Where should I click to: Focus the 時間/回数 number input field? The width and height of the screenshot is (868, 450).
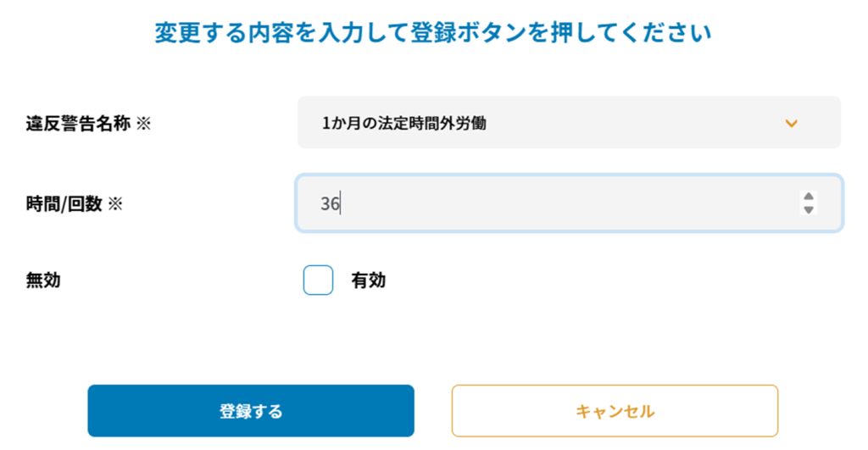tap(551, 203)
